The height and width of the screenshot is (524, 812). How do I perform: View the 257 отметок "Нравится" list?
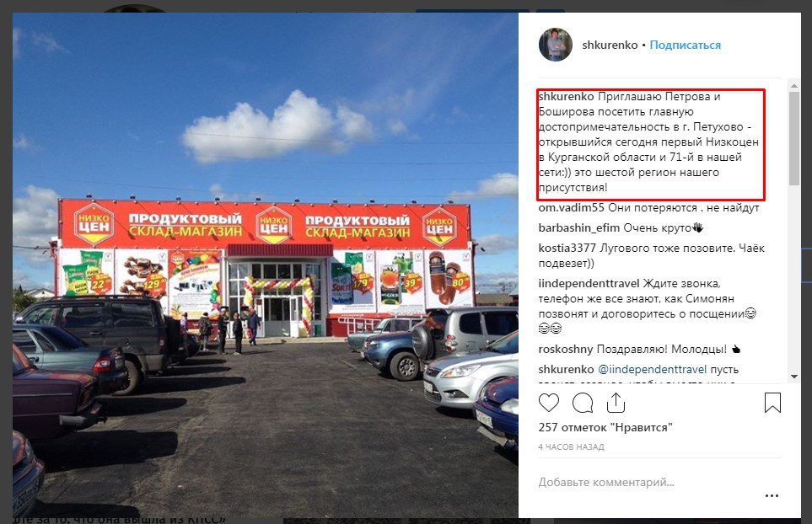coord(605,427)
